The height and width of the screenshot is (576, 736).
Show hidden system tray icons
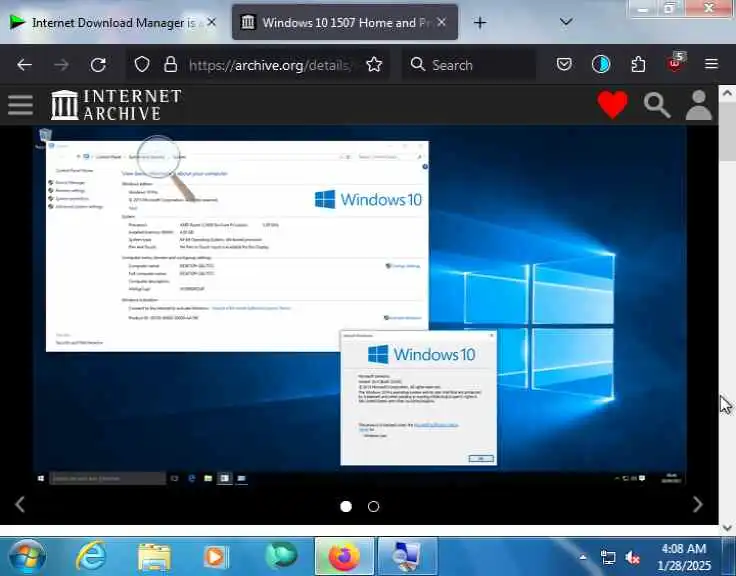tap(583, 558)
